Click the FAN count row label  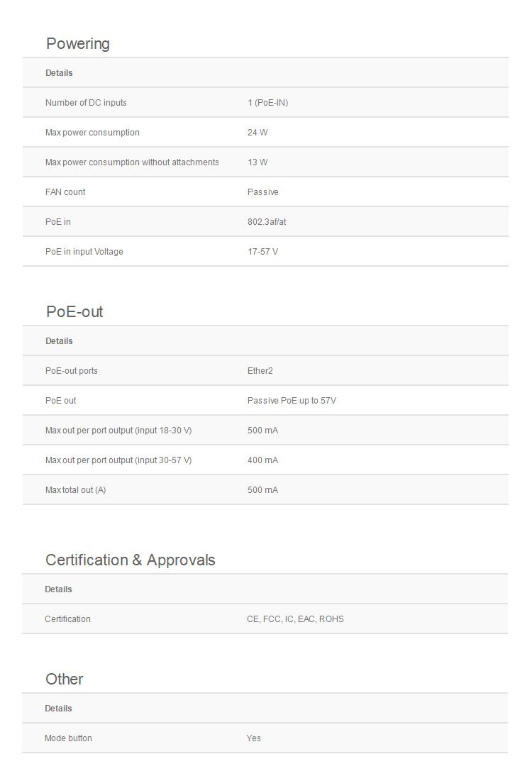pyautogui.click(x=65, y=192)
